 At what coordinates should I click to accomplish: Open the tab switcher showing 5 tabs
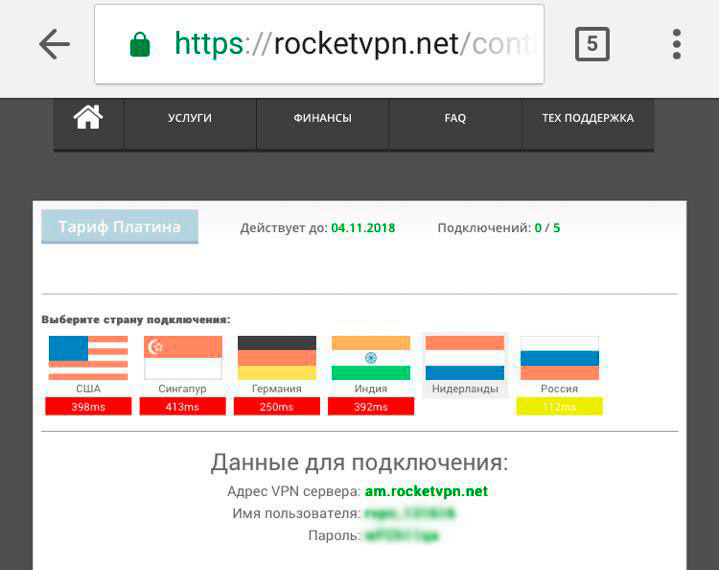point(592,44)
